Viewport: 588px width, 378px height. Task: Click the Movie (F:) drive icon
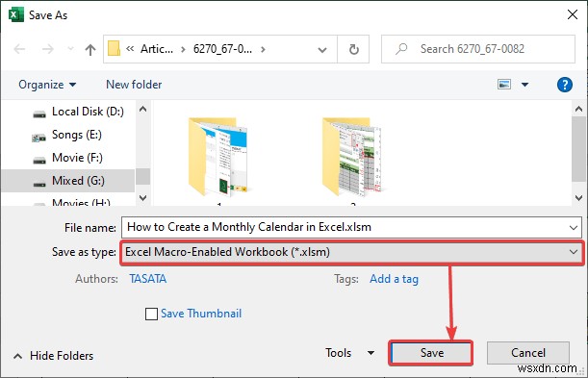tap(39, 161)
